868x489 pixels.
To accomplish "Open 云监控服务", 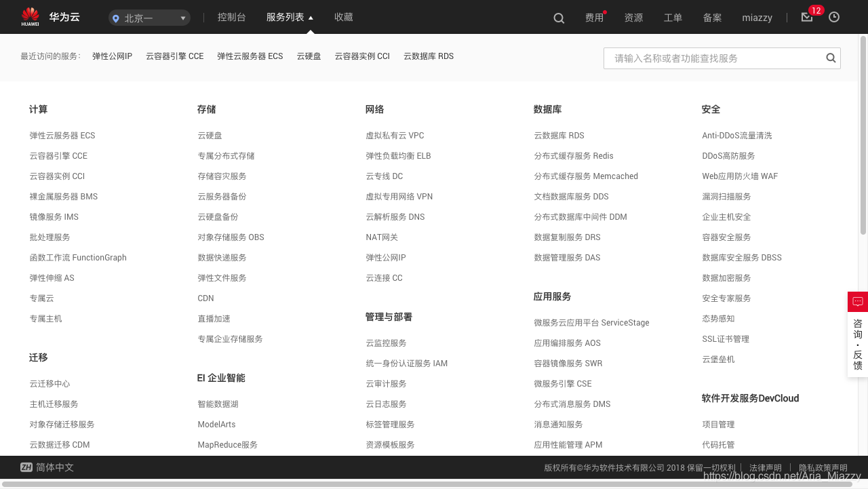I will click(386, 343).
